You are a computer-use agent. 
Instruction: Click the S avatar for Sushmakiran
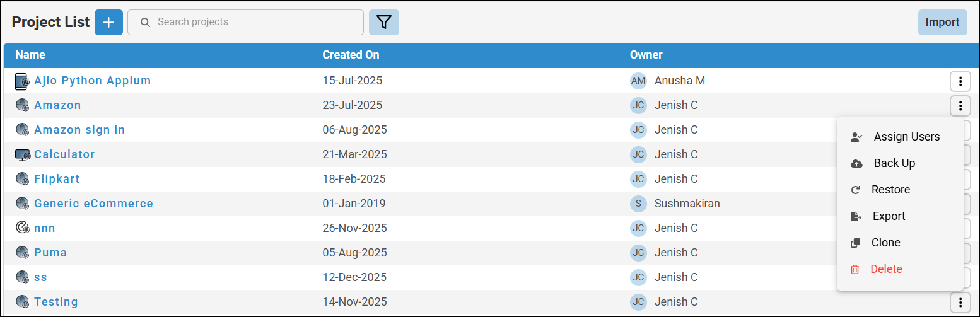[x=638, y=204]
